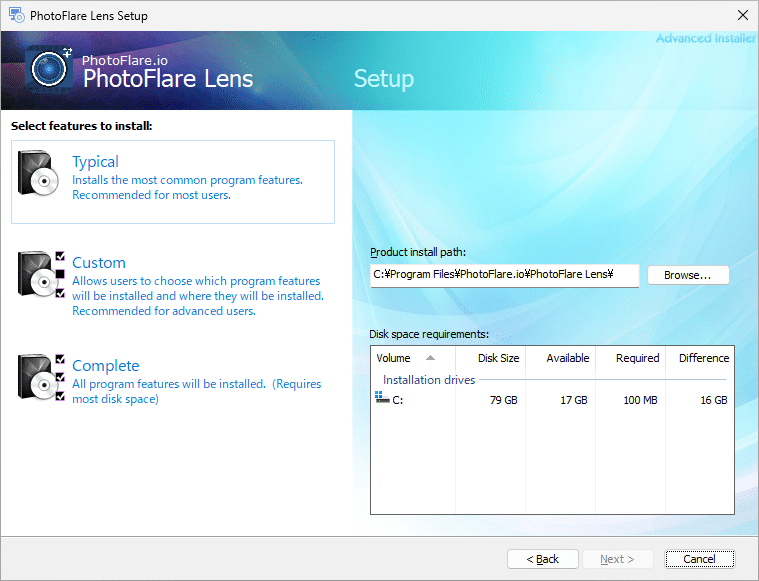Image resolution: width=759 pixels, height=581 pixels.
Task: Click the Installation drives group label
Action: [429, 380]
